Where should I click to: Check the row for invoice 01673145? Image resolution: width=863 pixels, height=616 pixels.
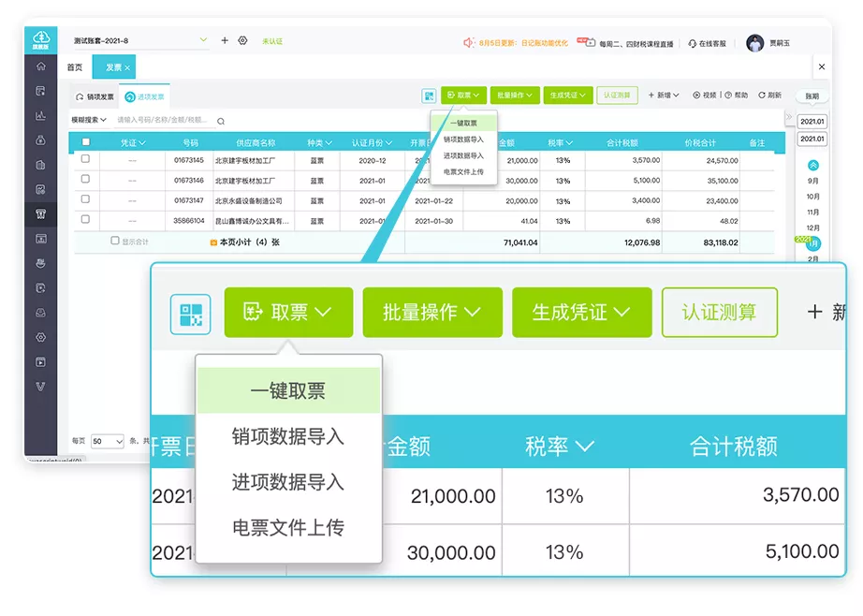[x=86, y=160]
